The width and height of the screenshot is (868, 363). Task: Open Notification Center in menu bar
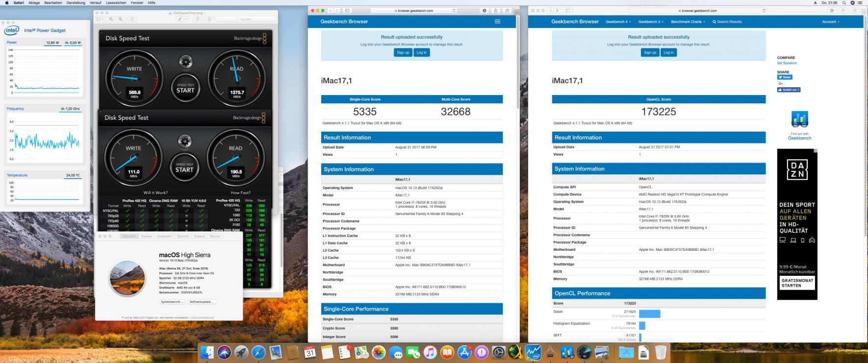tap(860, 2)
